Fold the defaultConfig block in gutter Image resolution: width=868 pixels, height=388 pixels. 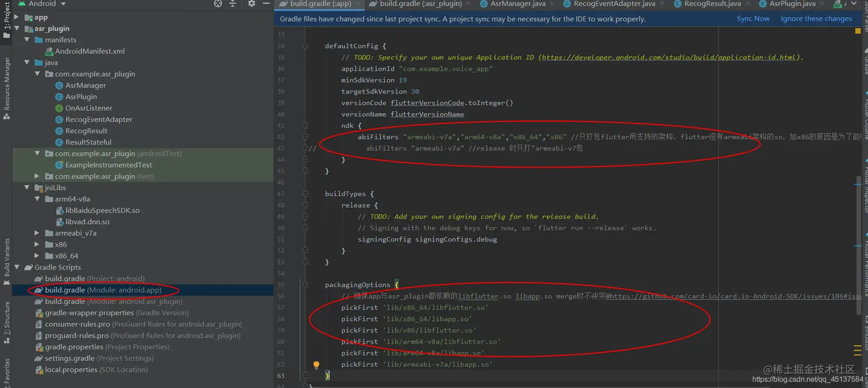tap(305, 46)
